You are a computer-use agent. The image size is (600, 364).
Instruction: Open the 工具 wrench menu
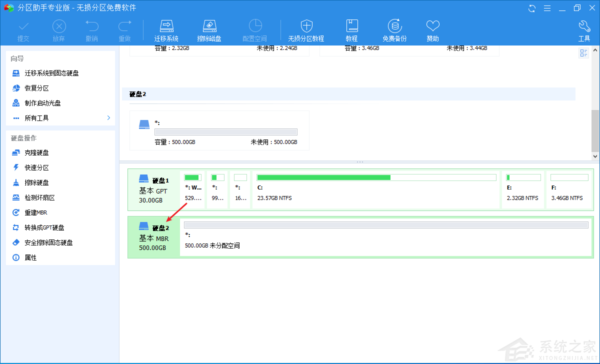[x=584, y=30]
